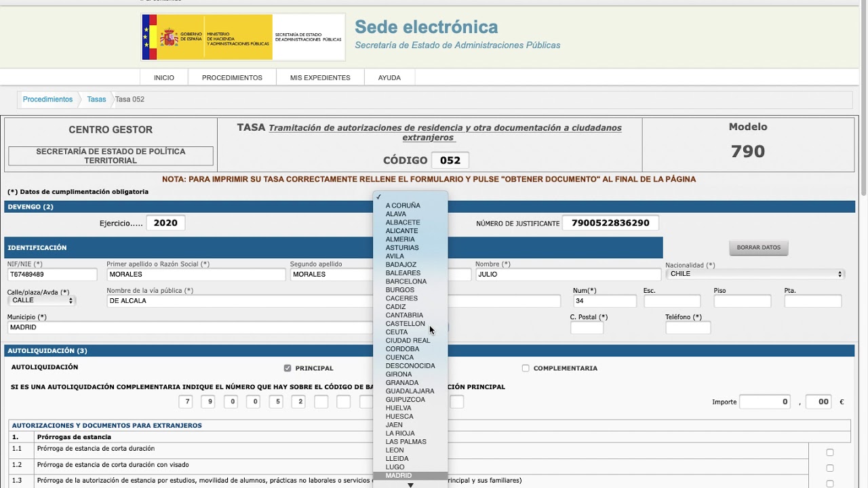Click the Ejercicio field showing 2020
Screen dimensions: 868x488
(166, 223)
